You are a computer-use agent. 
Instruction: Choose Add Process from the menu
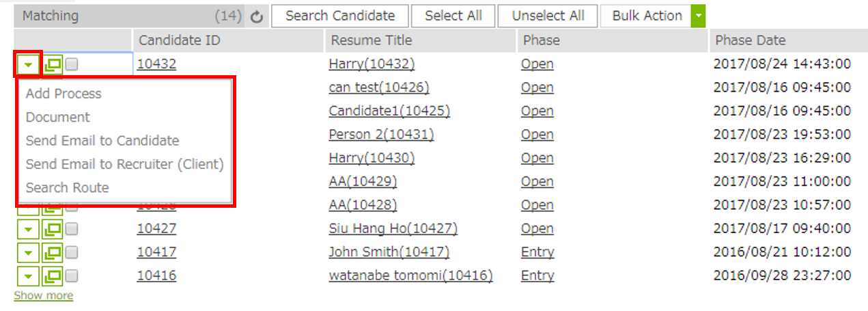64,94
